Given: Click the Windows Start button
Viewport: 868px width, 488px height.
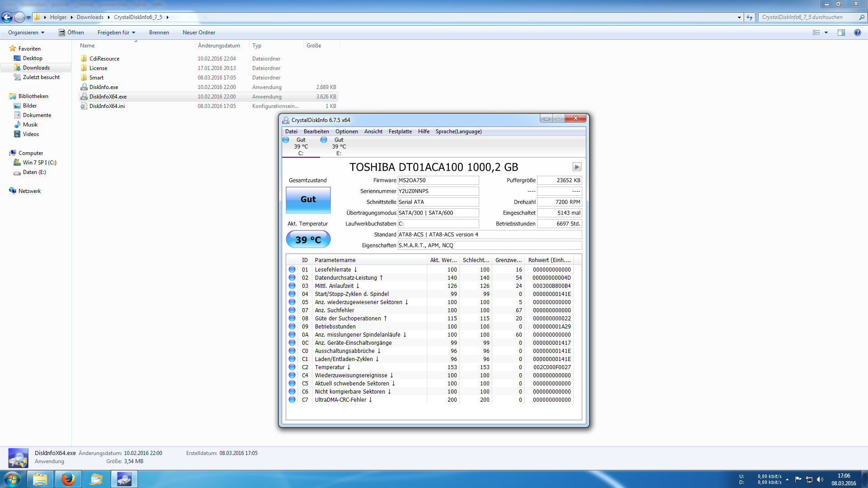Looking at the screenshot, I should click(12, 479).
